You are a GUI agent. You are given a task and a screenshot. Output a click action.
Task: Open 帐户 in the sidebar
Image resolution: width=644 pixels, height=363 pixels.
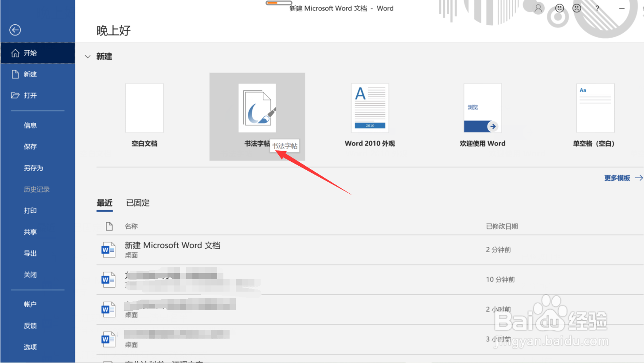(x=30, y=304)
